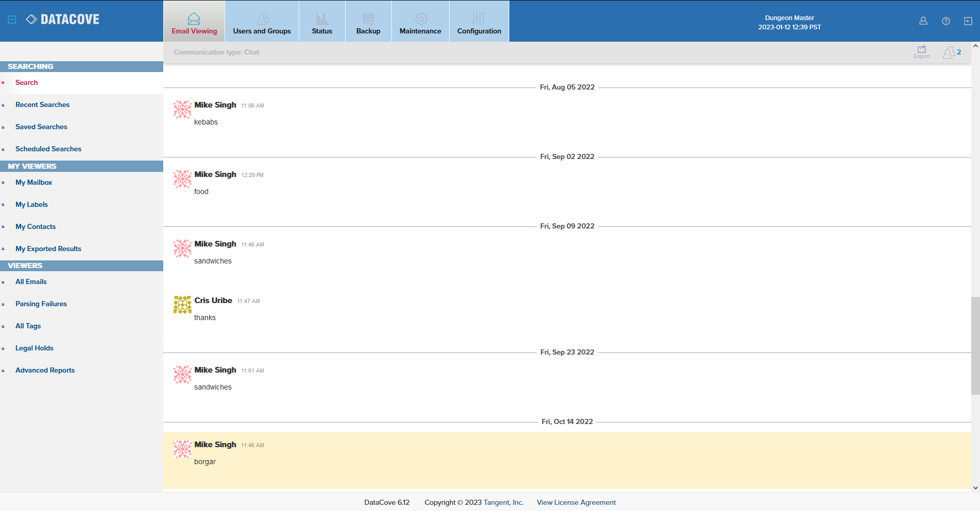Open Saved Searches in the sidebar
This screenshot has width=980, height=511.
[x=41, y=127]
